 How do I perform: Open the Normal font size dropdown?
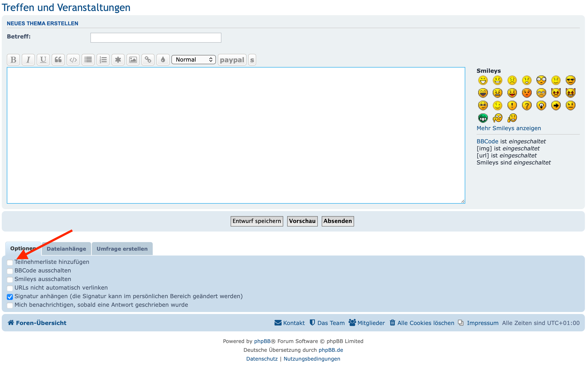click(x=193, y=60)
